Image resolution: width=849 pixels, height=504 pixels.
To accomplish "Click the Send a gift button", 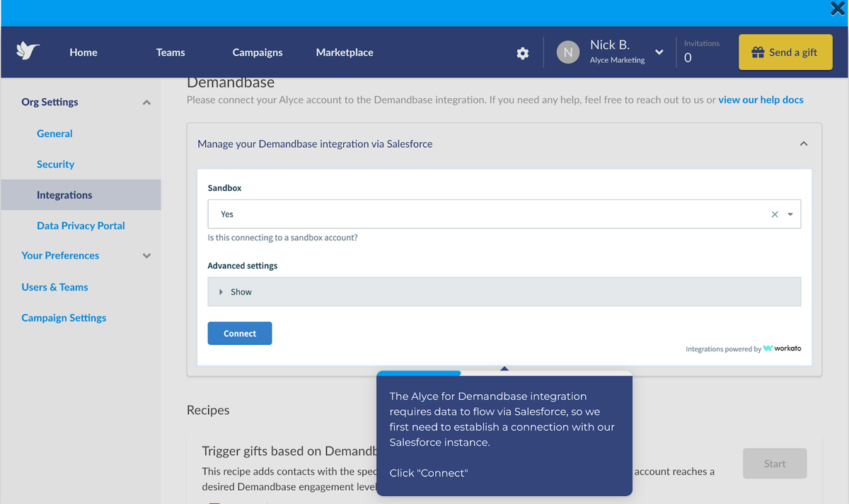I will pyautogui.click(x=785, y=52).
